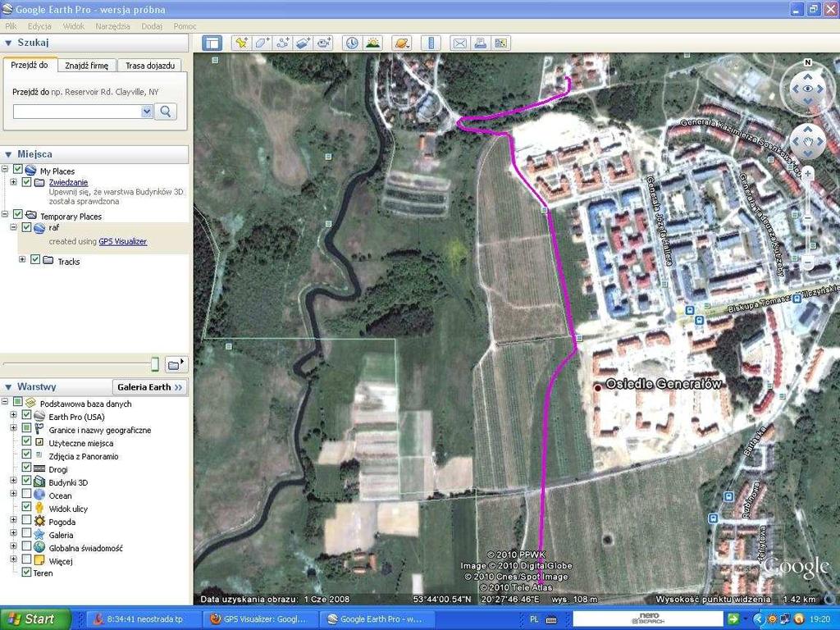Click the print icon
This screenshot has width=840, height=630.
[480, 43]
